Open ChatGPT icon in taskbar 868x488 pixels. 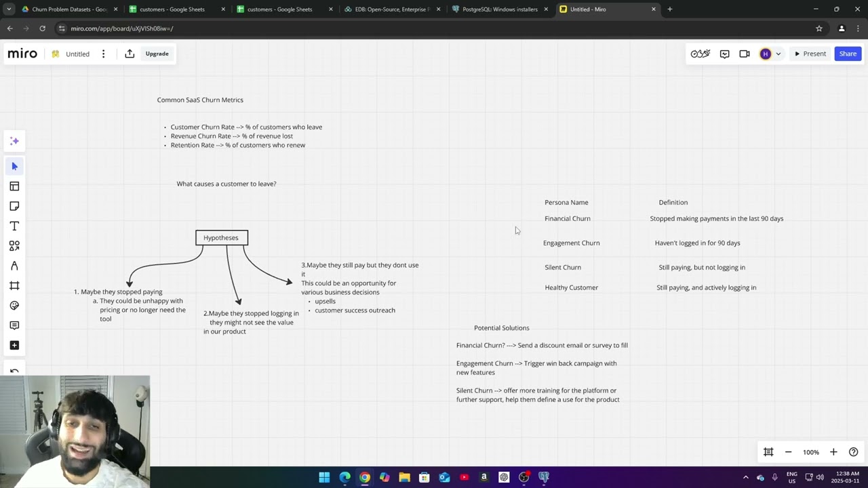[x=504, y=477]
